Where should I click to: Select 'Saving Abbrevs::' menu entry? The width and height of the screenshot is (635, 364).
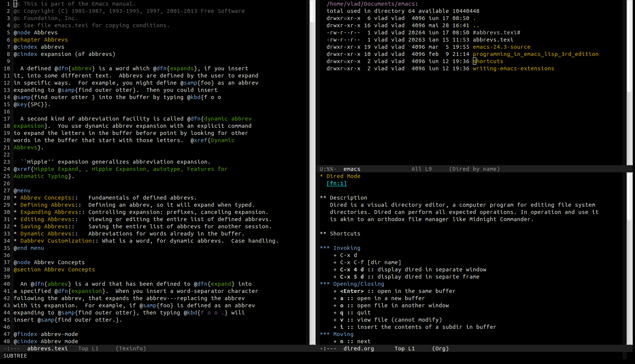coord(48,226)
